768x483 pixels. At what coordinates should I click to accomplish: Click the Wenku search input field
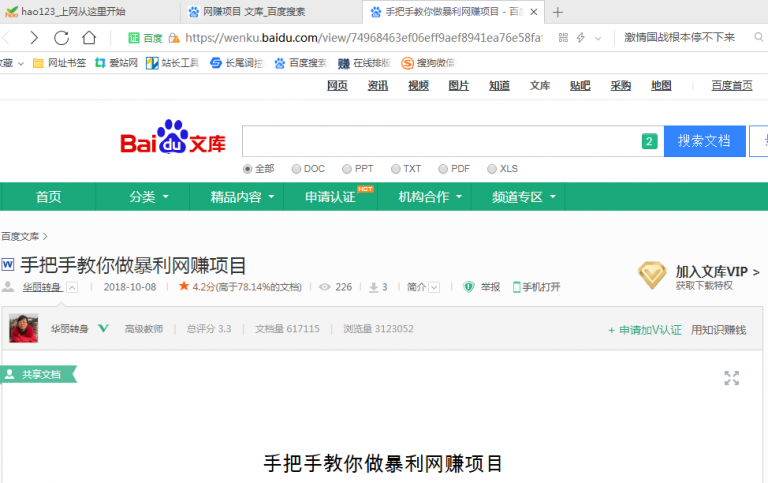pos(440,141)
